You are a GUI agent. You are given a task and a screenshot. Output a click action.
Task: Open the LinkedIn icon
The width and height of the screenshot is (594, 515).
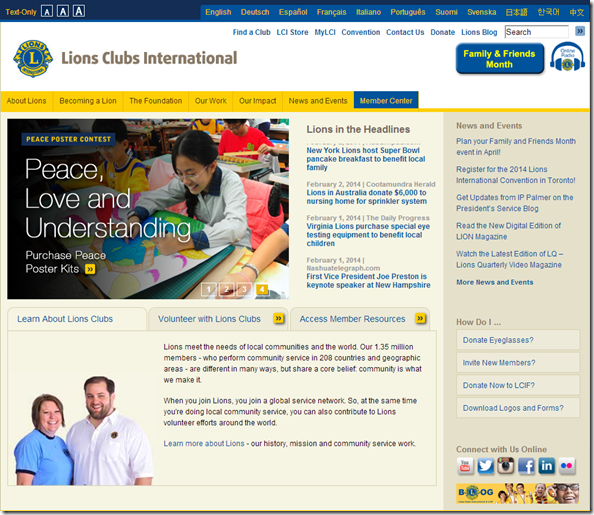[x=546, y=466]
